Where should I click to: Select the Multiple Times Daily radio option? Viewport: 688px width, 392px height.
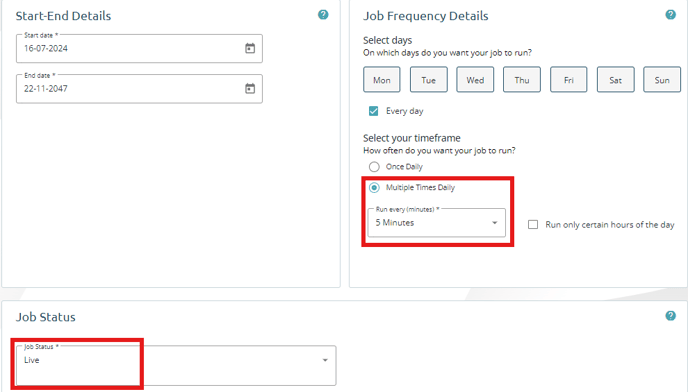pos(374,188)
